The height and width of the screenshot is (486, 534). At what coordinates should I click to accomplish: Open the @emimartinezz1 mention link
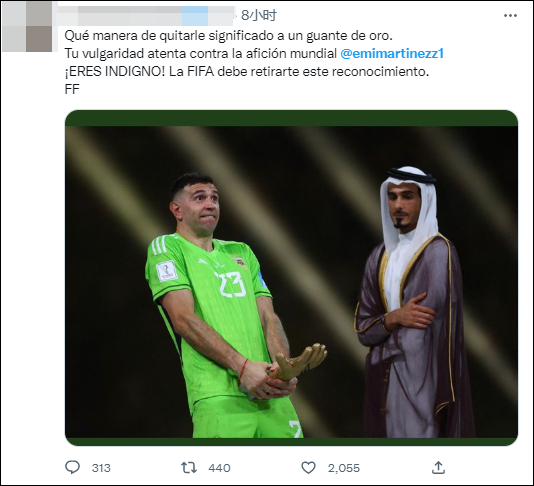[x=392, y=53]
